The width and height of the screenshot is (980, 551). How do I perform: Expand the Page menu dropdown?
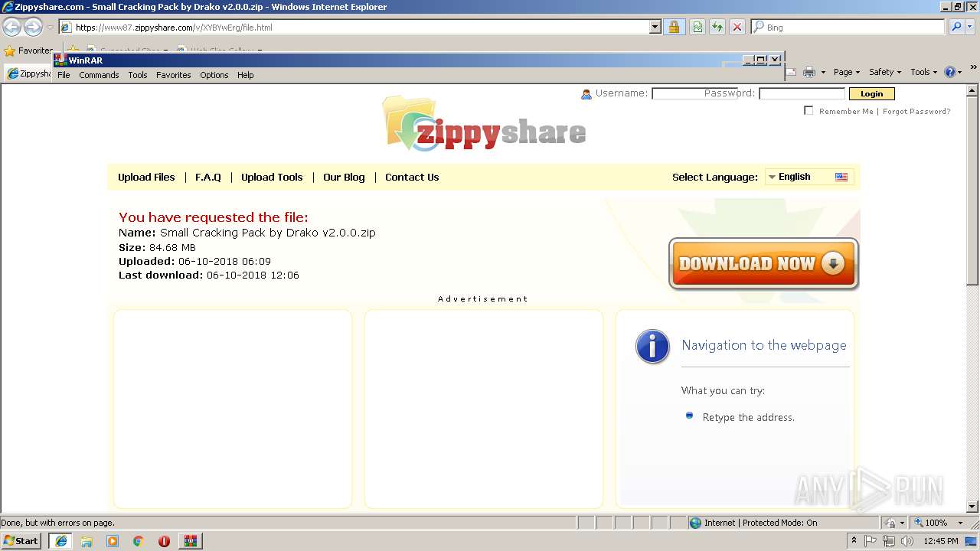click(847, 72)
